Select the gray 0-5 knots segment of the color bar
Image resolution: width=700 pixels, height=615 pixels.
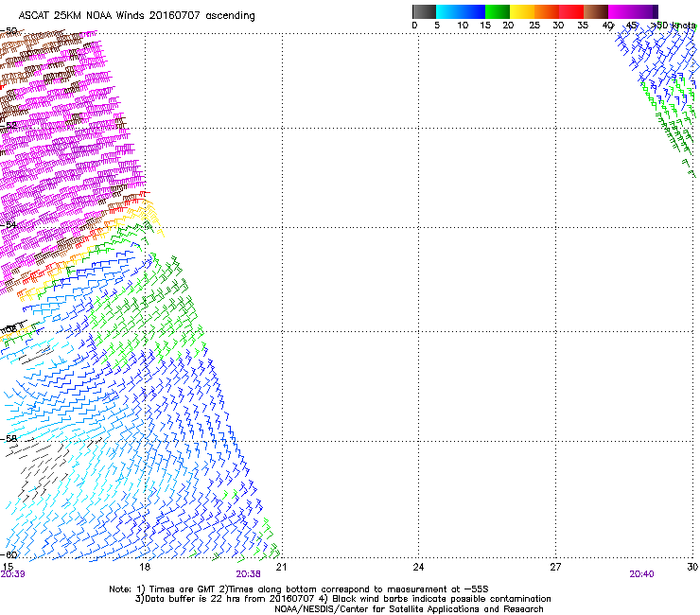(x=424, y=11)
